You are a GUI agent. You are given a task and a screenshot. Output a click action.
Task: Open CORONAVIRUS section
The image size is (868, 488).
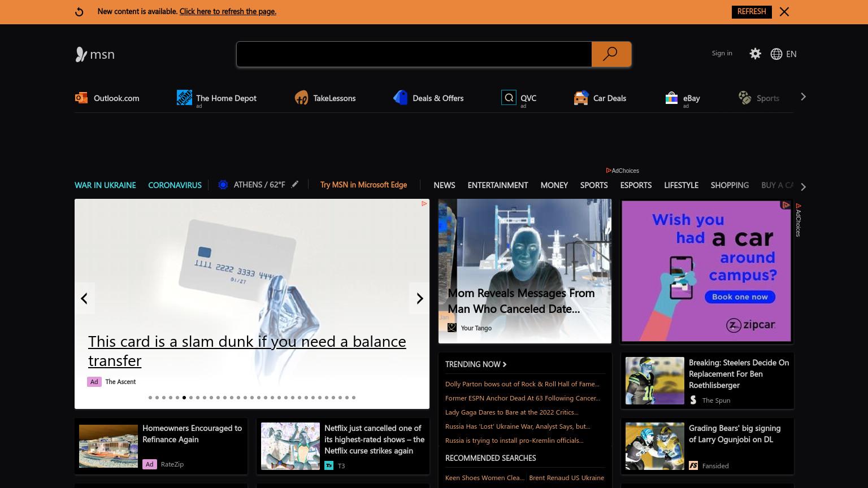click(x=175, y=185)
